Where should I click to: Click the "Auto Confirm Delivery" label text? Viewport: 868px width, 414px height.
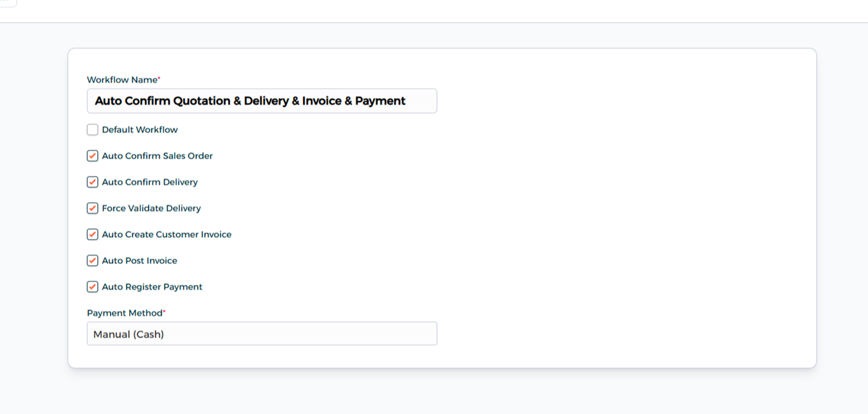(x=150, y=182)
